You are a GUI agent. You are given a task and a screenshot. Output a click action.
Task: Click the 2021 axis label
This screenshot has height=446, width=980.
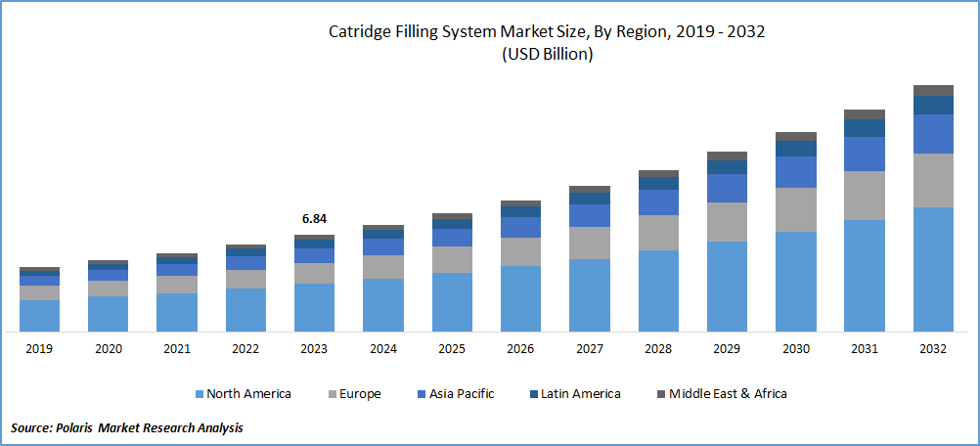177,350
